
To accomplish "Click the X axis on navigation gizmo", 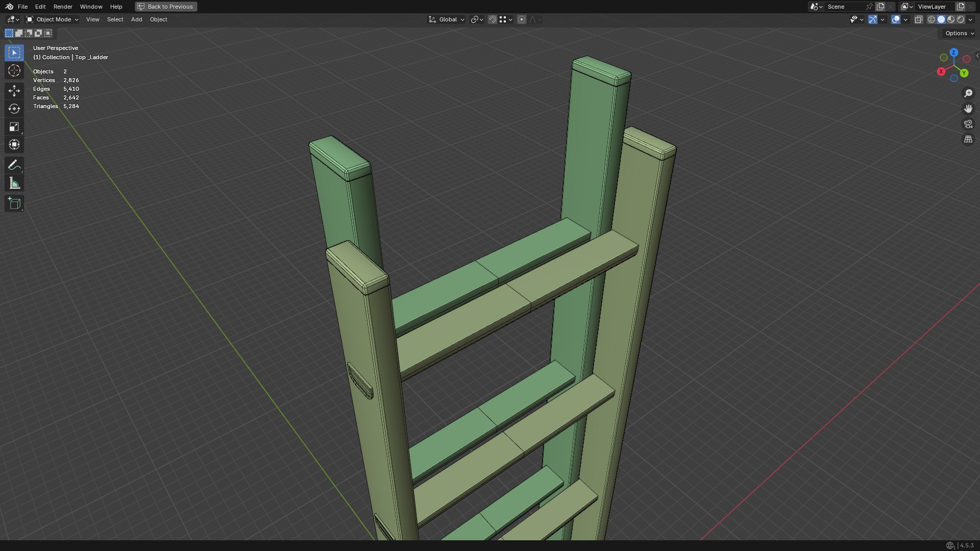I will point(941,71).
